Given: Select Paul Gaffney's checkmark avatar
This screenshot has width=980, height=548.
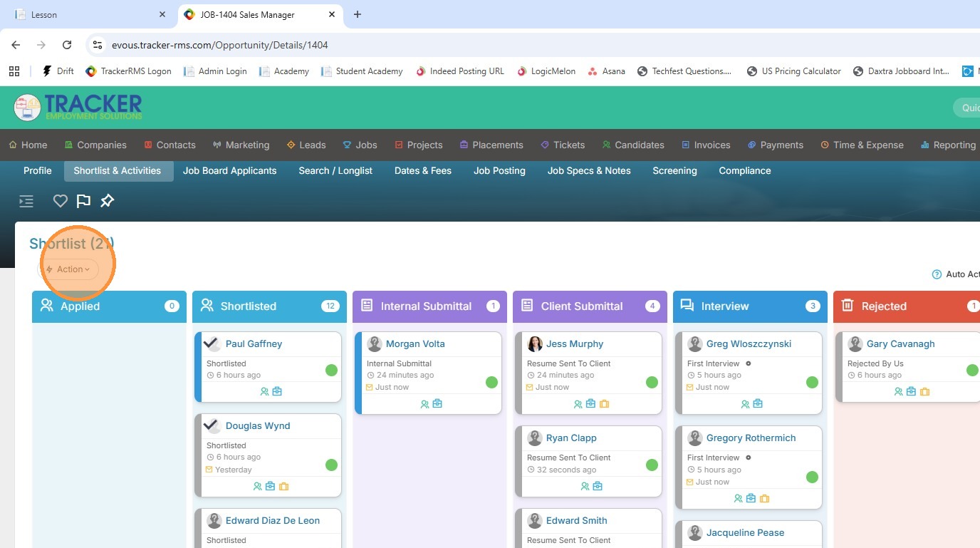Looking at the screenshot, I should (x=212, y=344).
